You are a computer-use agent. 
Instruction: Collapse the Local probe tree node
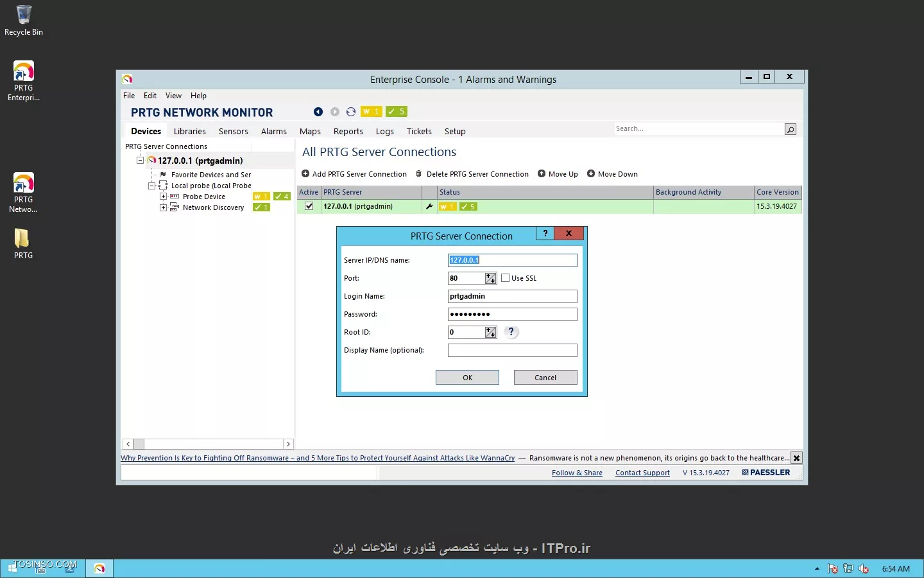tap(152, 186)
